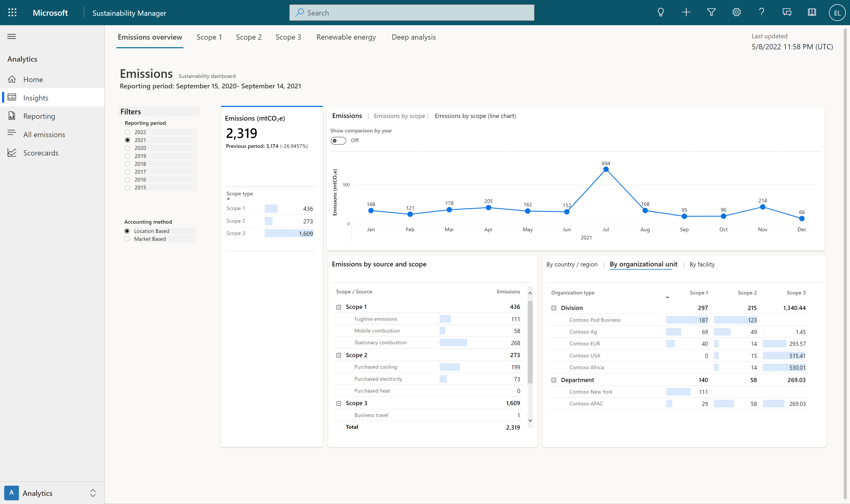Select Market Based accounting method

(127, 239)
